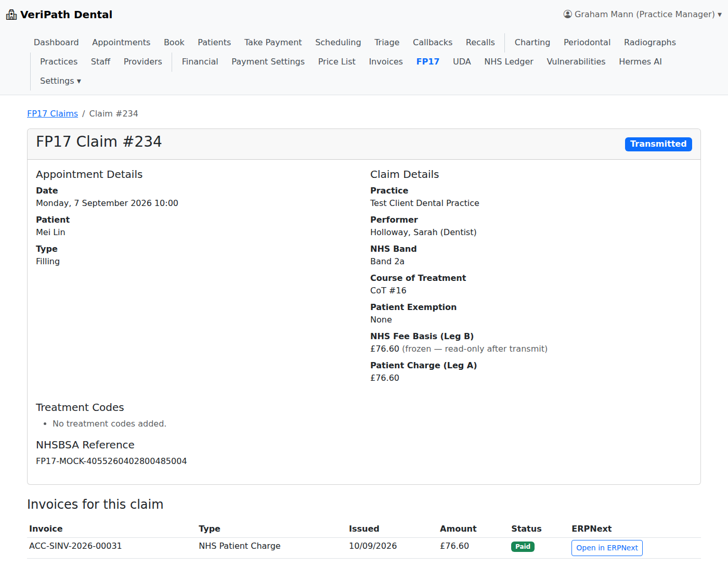Image resolution: width=728 pixels, height=567 pixels.
Task: Select the Book nav item
Action: pos(174,42)
